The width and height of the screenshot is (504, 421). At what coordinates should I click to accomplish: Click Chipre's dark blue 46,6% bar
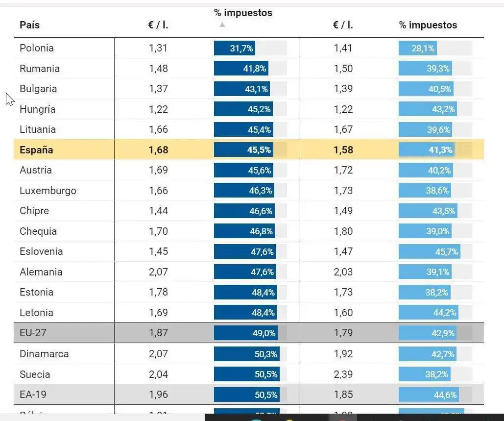(244, 211)
